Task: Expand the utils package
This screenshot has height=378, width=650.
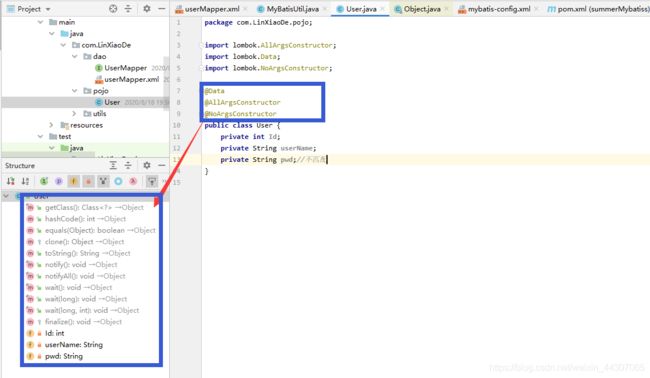Action: (x=75, y=114)
